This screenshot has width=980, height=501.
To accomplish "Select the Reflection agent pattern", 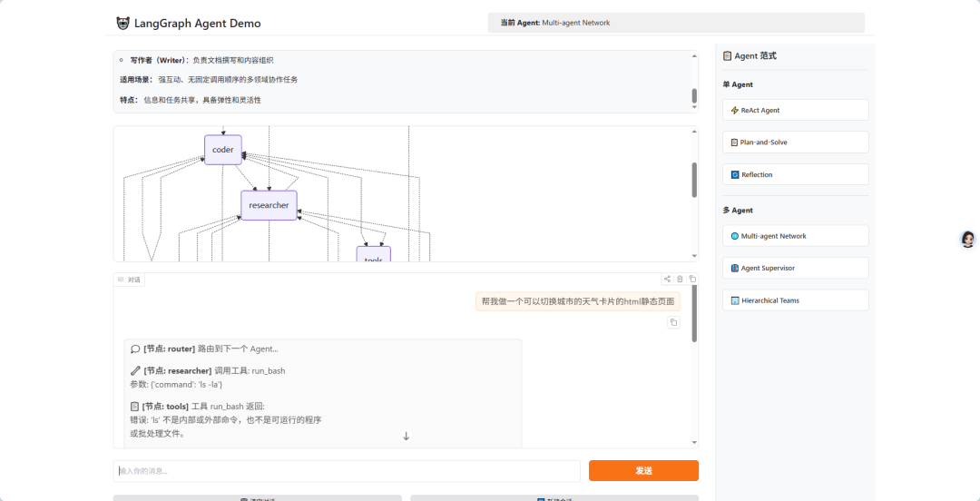I will (x=796, y=174).
